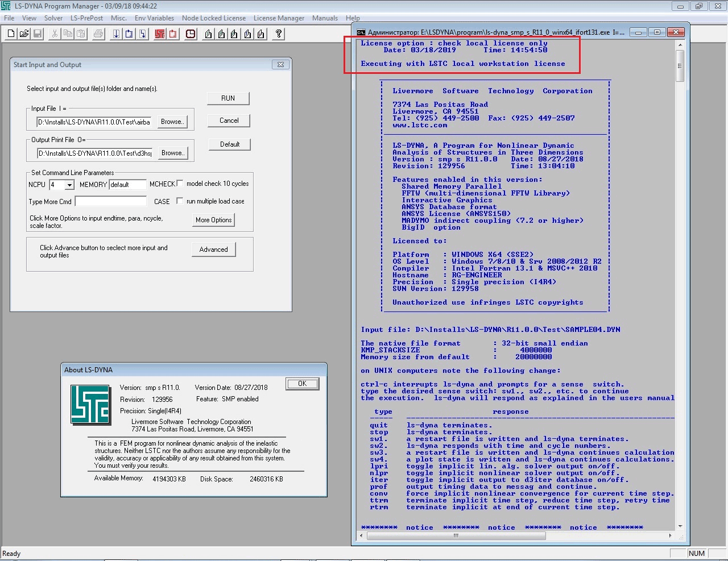Click the red LSTC logo toolbar icon

[x=160, y=34]
